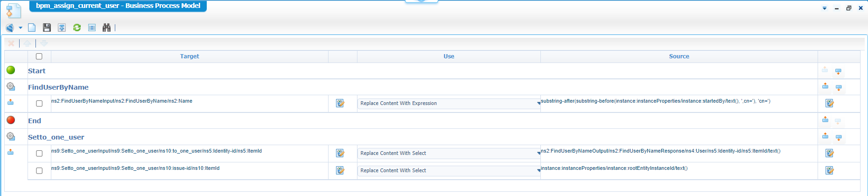Expand Use dropdown for to_one_user Identity-id row
The height and width of the screenshot is (196, 868).
(539, 154)
